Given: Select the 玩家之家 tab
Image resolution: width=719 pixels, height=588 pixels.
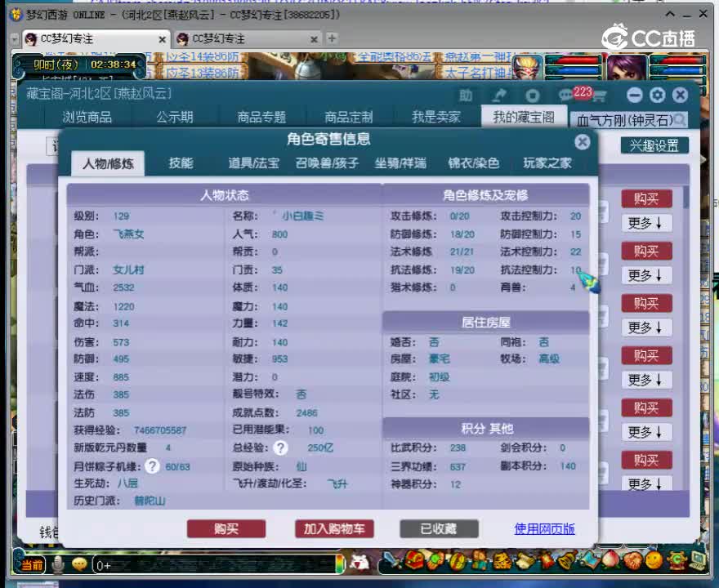Looking at the screenshot, I should 547,163.
